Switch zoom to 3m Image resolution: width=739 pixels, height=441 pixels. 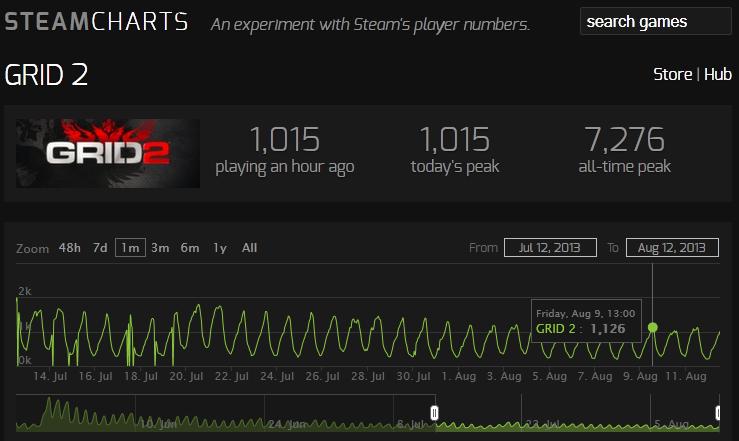coord(160,248)
